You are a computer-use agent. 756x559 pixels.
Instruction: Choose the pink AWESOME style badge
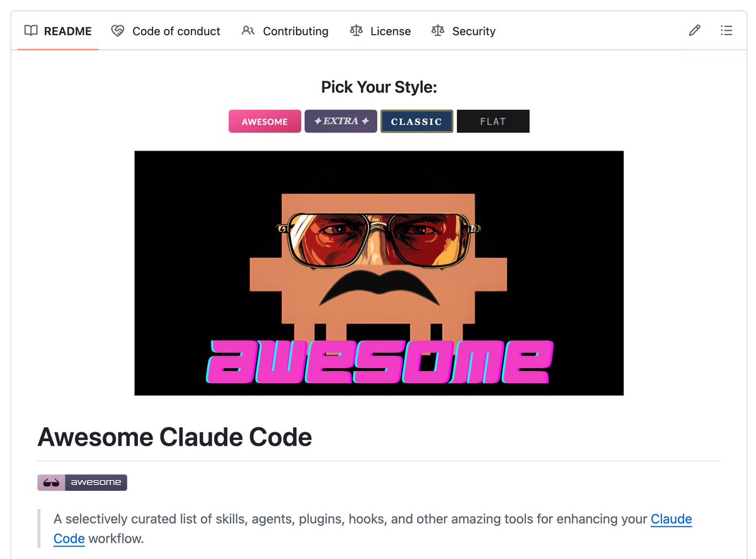click(x=265, y=122)
